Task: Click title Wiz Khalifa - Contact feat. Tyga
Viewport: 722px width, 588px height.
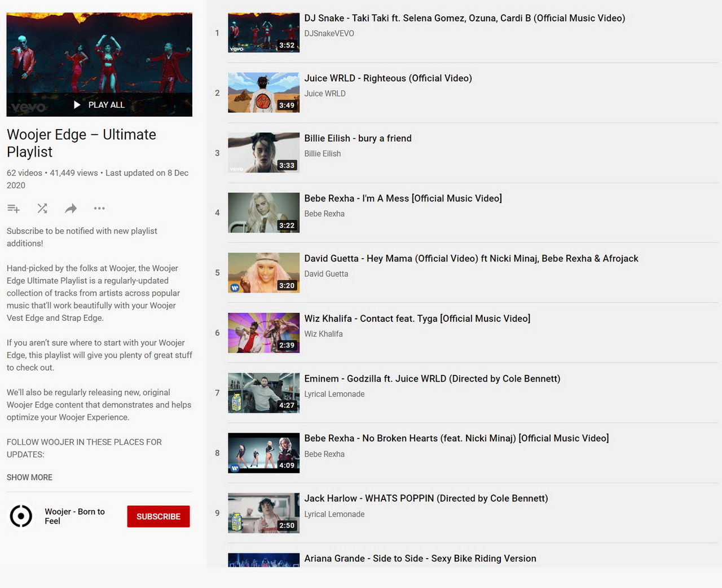Action: (417, 319)
